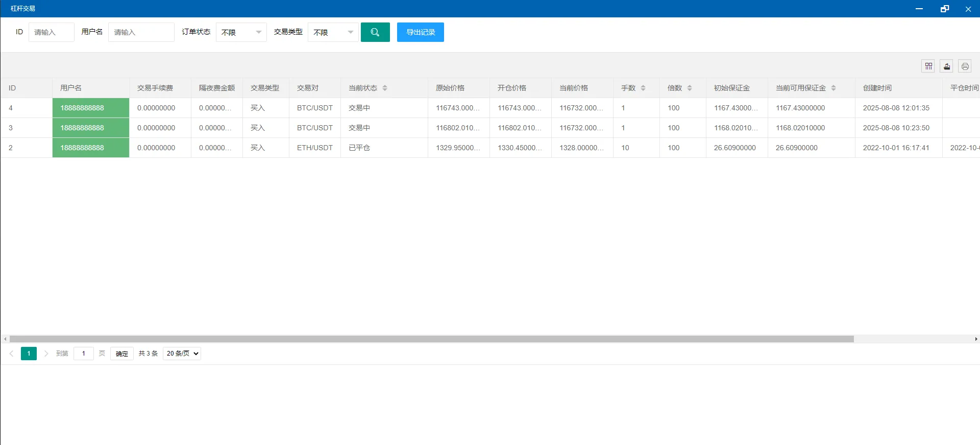Click the export table icon
This screenshot has height=445, width=980.
pyautogui.click(x=947, y=66)
